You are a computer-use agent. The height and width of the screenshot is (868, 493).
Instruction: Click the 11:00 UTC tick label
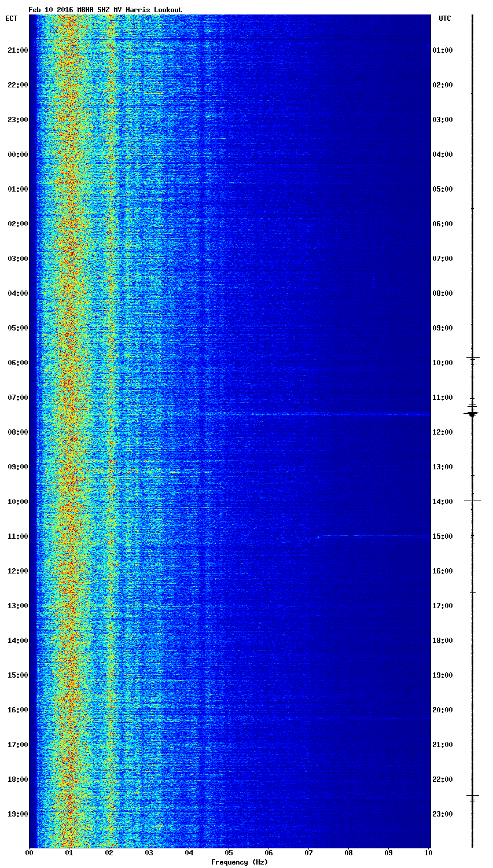(x=443, y=398)
